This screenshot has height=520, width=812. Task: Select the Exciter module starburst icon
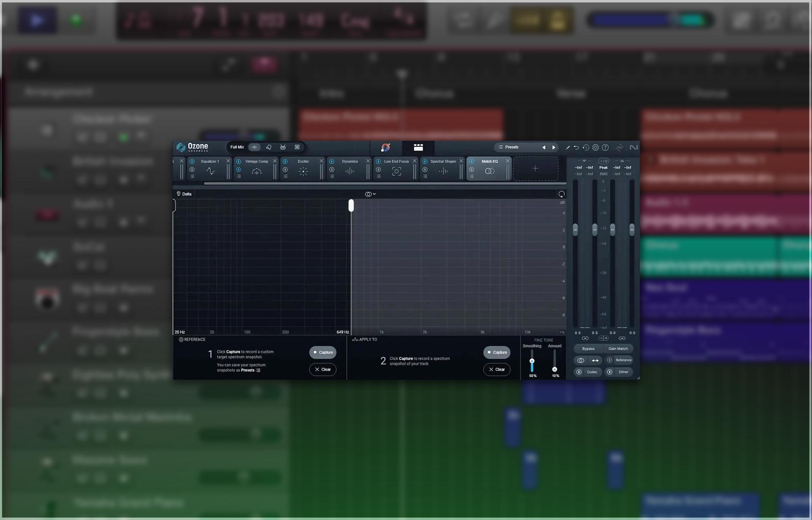[303, 171]
